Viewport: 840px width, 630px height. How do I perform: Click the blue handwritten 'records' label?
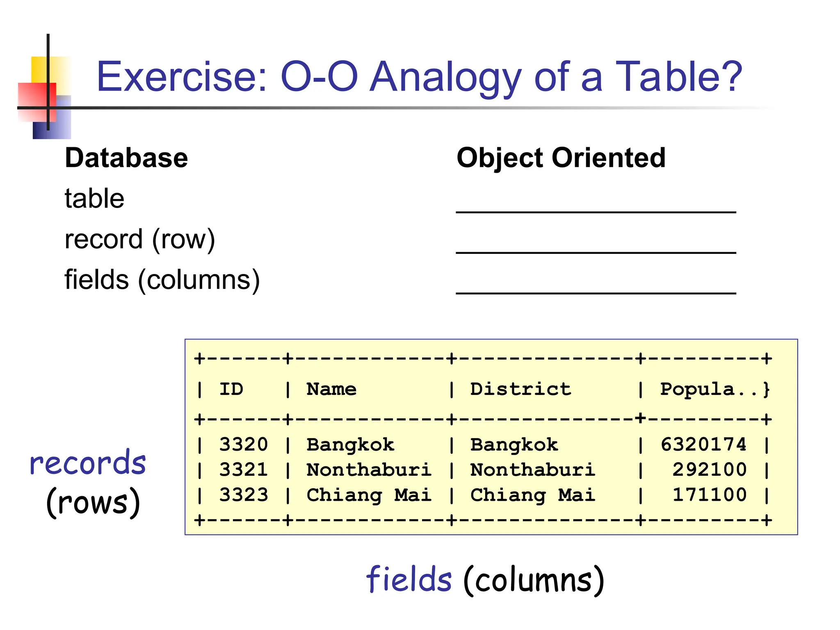pos(88,463)
